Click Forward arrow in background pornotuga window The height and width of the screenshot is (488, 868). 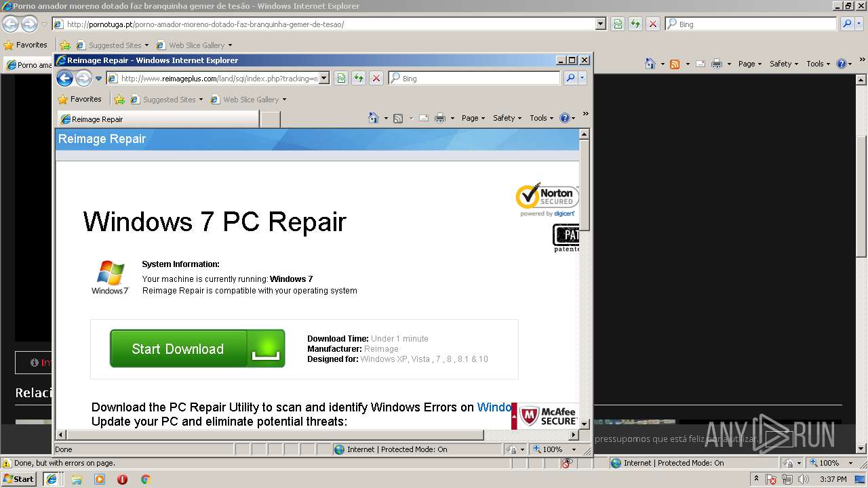point(29,24)
